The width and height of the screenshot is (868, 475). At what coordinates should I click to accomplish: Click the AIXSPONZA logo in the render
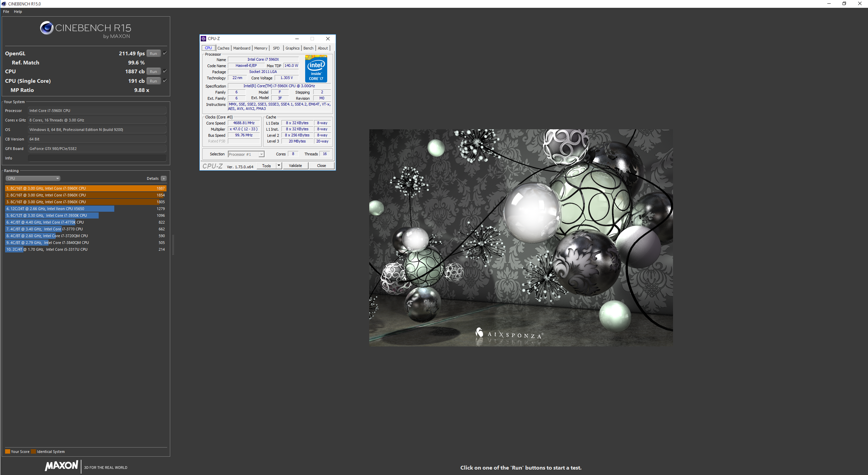[509, 334]
